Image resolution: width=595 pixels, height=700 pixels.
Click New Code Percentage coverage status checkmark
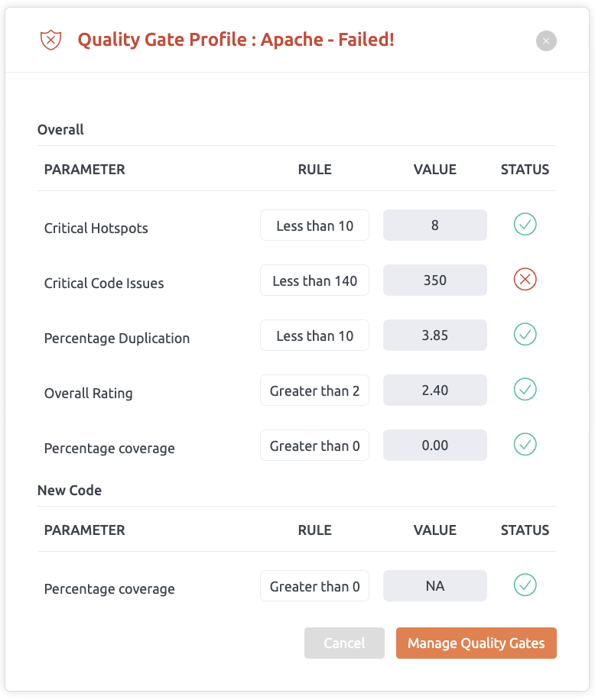[525, 585]
